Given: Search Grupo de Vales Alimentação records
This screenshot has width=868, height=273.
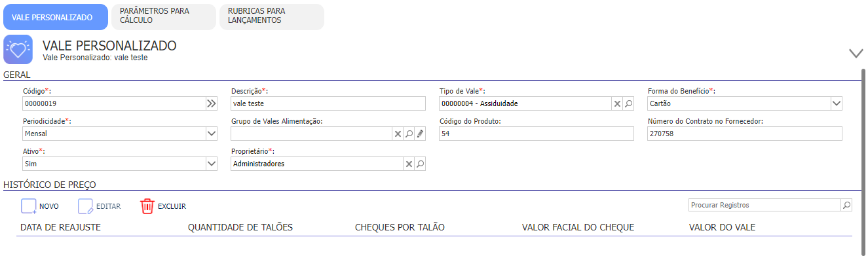Looking at the screenshot, I should click(409, 134).
